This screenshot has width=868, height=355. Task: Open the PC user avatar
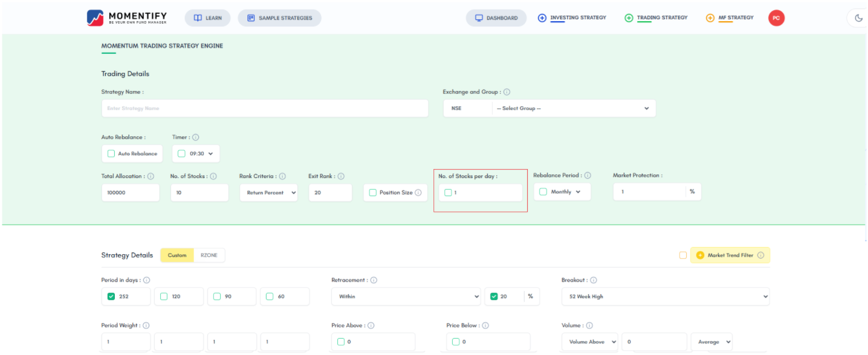point(776,18)
